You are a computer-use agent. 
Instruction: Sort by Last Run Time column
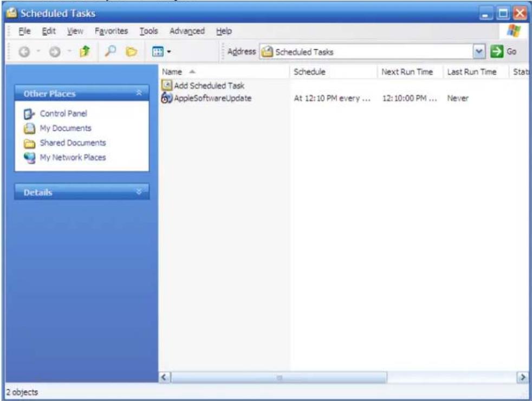tap(476, 72)
